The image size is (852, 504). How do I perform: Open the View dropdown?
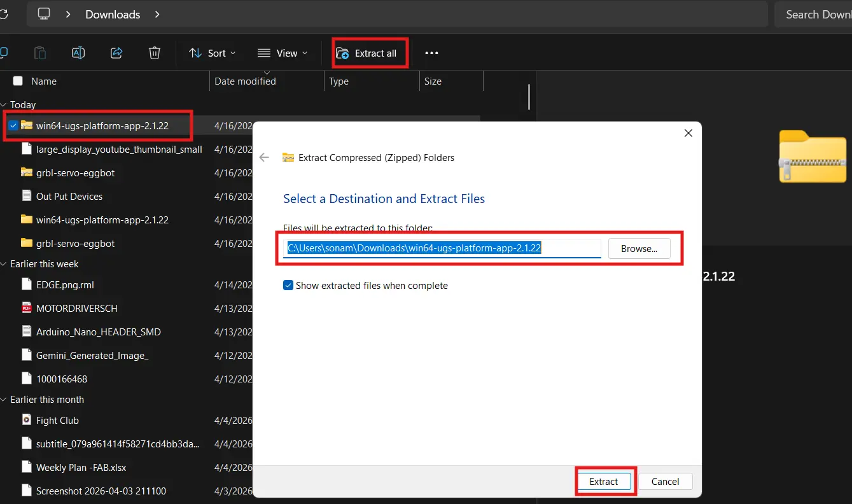(x=283, y=53)
